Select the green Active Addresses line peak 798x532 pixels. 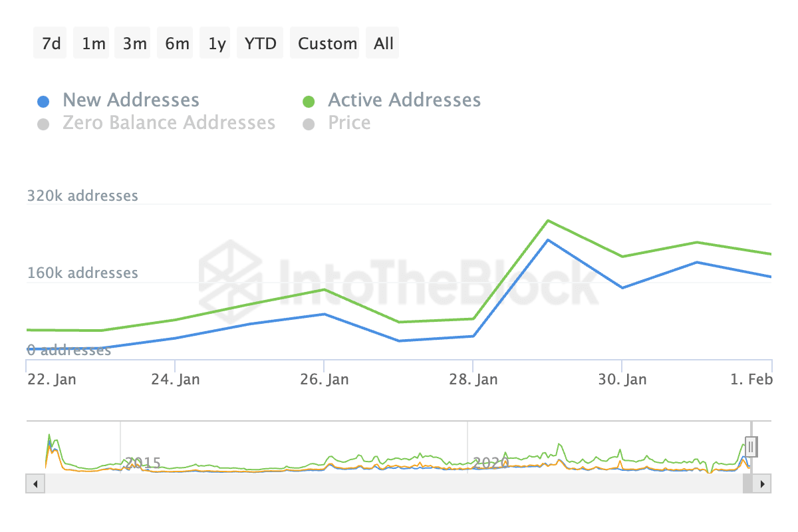pyautogui.click(x=548, y=221)
